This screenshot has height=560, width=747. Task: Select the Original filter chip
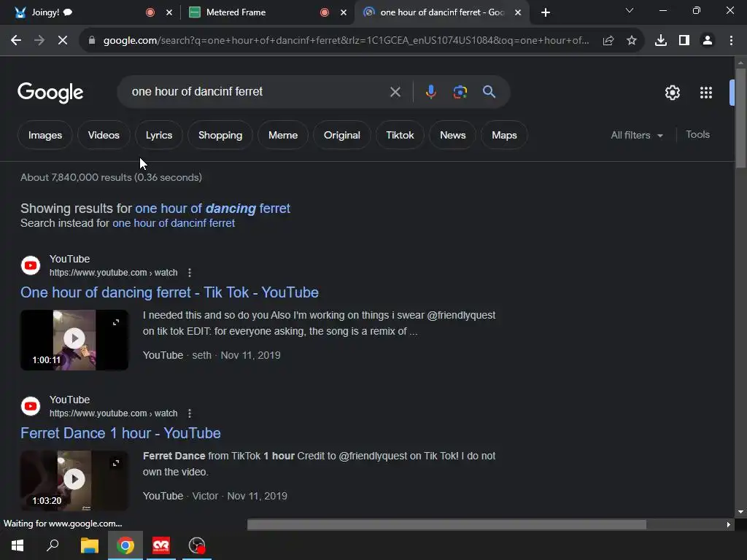[x=342, y=135]
